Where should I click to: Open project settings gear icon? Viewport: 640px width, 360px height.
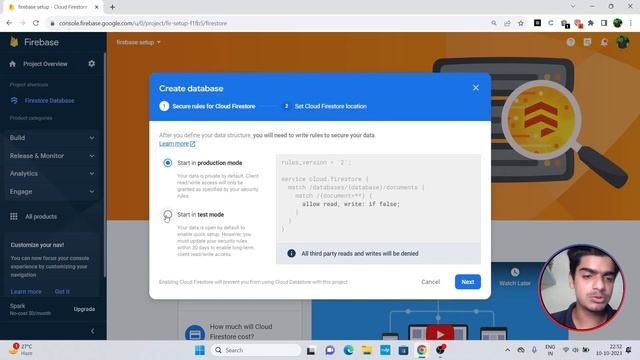tap(91, 64)
